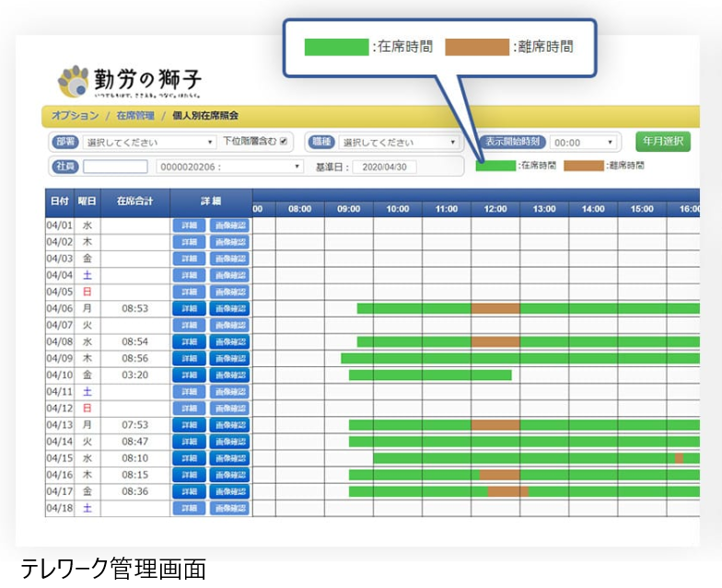Screen dimensions: 722x588
Task: Click 画像確認 for 04/06 row
Action: [229, 308]
